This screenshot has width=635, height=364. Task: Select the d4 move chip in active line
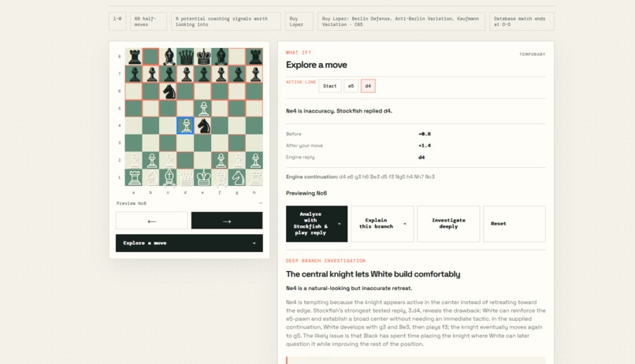tap(368, 86)
